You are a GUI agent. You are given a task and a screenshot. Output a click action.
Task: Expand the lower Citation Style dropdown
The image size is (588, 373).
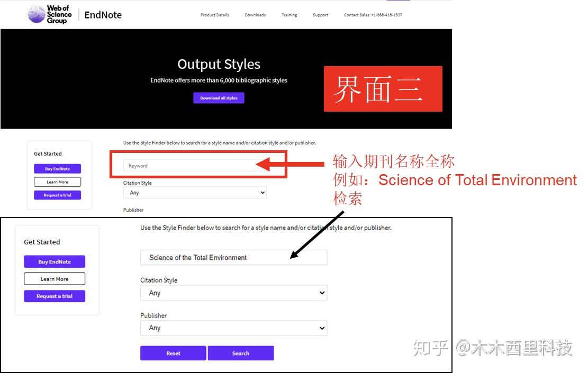tap(233, 293)
